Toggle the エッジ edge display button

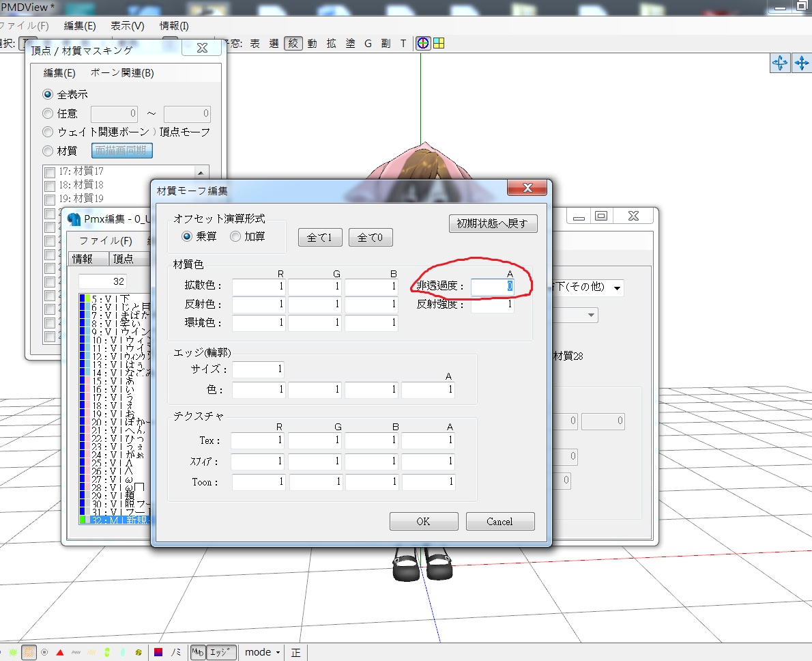[221, 652]
